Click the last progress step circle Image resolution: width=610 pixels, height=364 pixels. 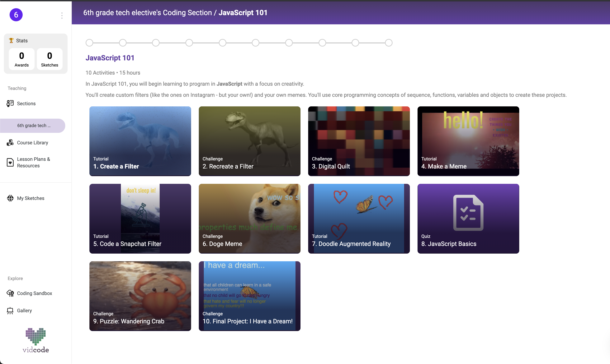pyautogui.click(x=389, y=43)
